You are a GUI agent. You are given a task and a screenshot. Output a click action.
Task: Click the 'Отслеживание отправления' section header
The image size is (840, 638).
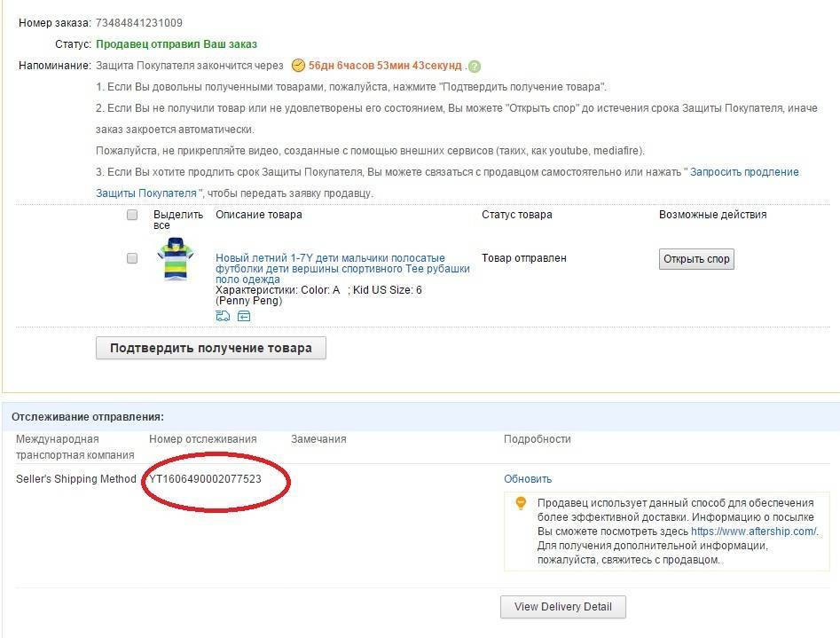pyautogui.click(x=88, y=416)
